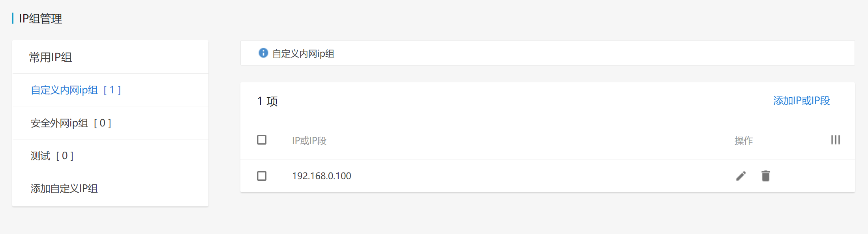
Task: Click the 常用IP组 sidebar heading
Action: (51, 58)
